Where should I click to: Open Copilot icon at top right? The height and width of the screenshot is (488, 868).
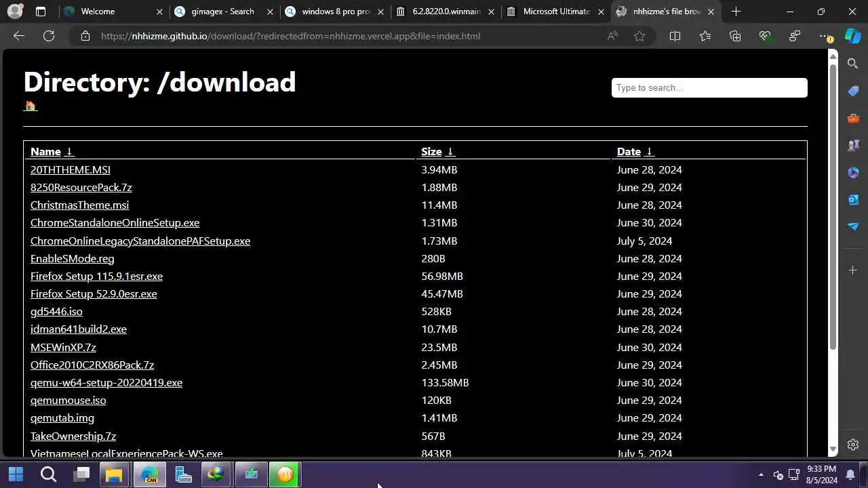coord(853,36)
